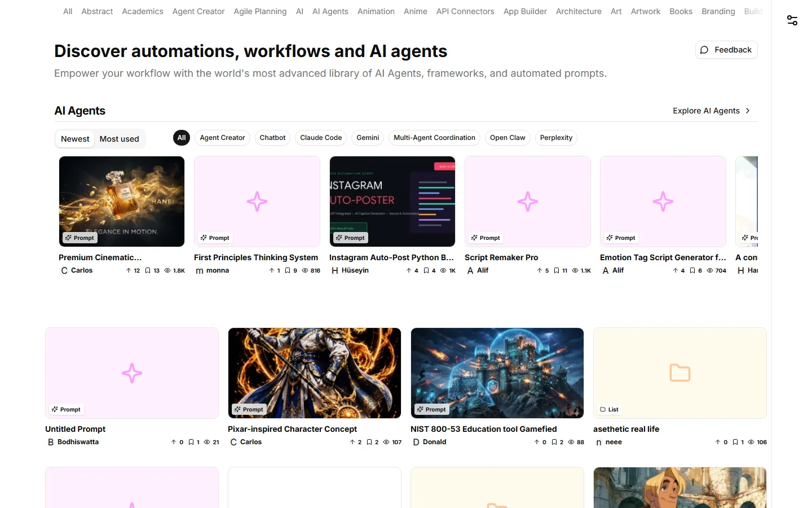
Task: Bookmark Pixar-inspired Character Concept
Action: coord(369,442)
